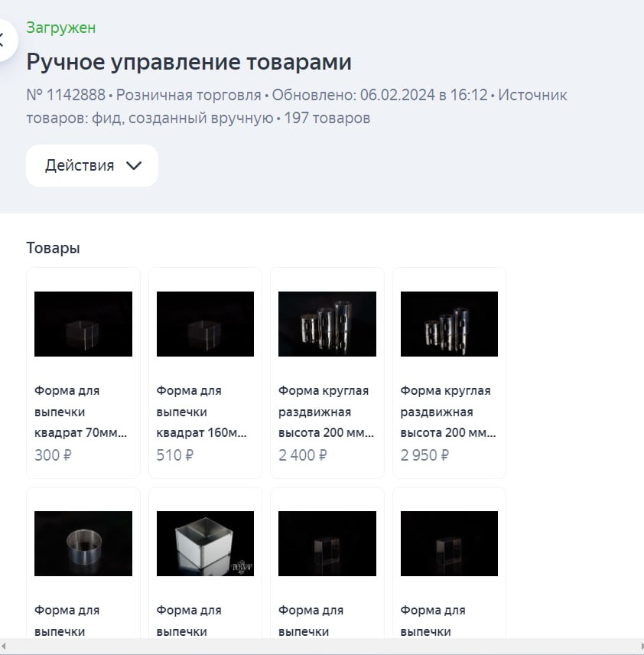
Task: Click the horizontal scrollbar track
Action: (x=322, y=647)
